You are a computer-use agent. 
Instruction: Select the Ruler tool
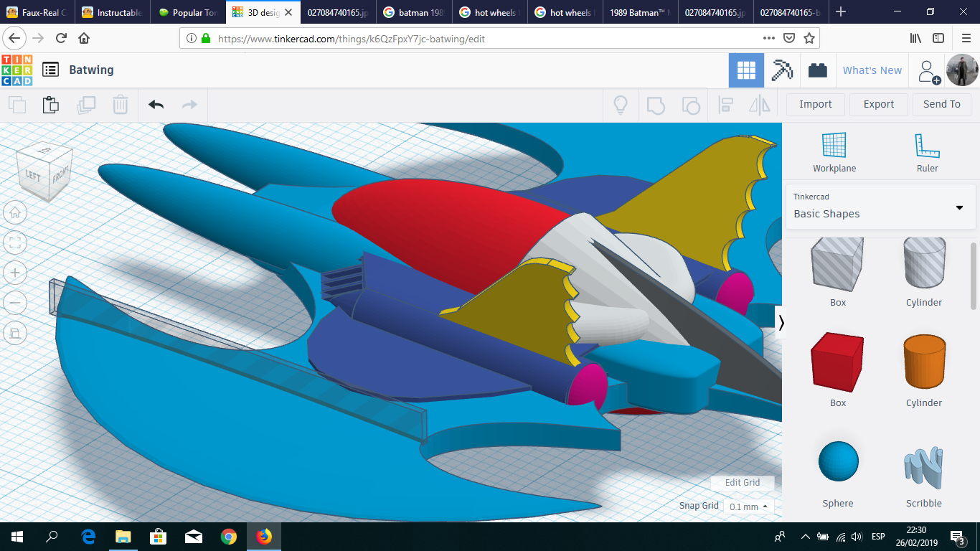(x=927, y=152)
